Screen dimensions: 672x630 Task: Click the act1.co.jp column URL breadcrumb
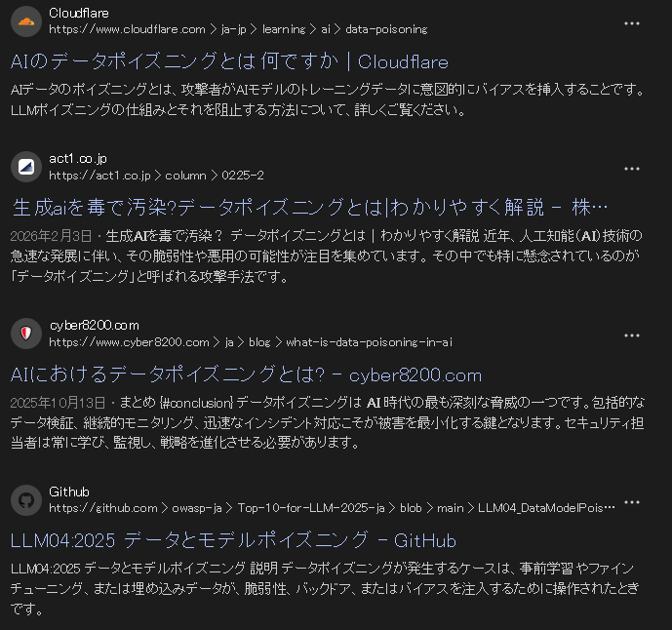click(156, 176)
